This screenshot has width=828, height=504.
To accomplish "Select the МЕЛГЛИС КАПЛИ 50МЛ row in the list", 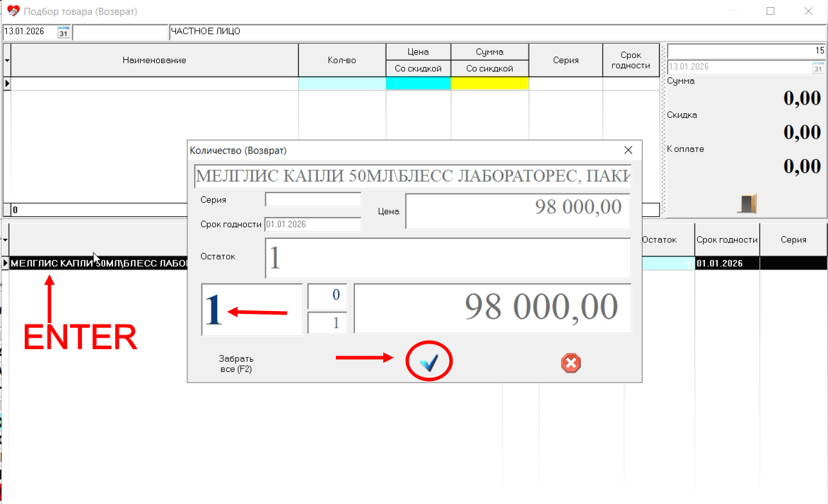I will click(92, 262).
